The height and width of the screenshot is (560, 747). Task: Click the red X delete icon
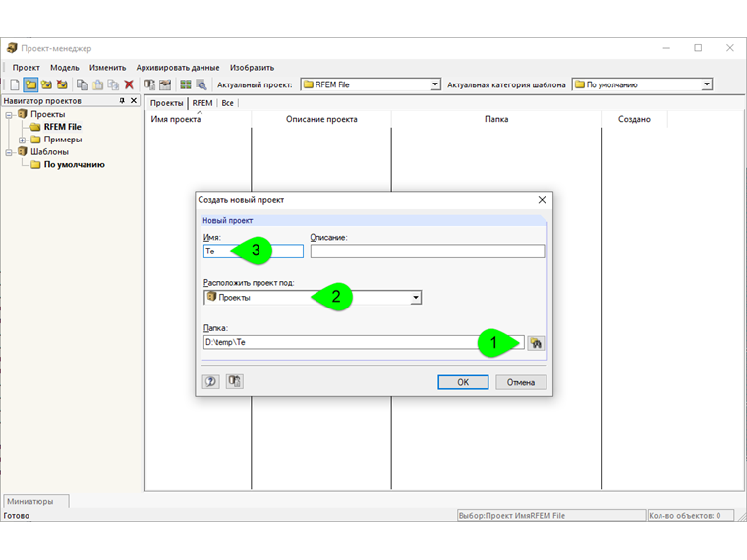point(129,84)
